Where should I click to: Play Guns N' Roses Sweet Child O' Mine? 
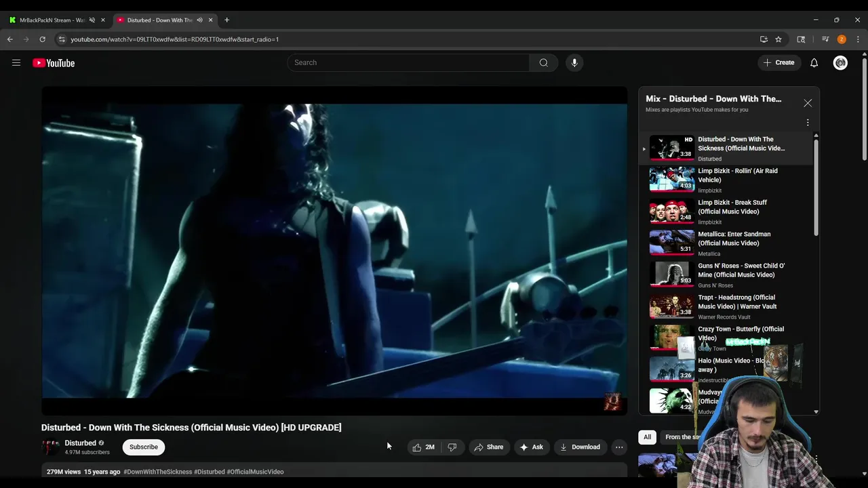click(x=727, y=274)
